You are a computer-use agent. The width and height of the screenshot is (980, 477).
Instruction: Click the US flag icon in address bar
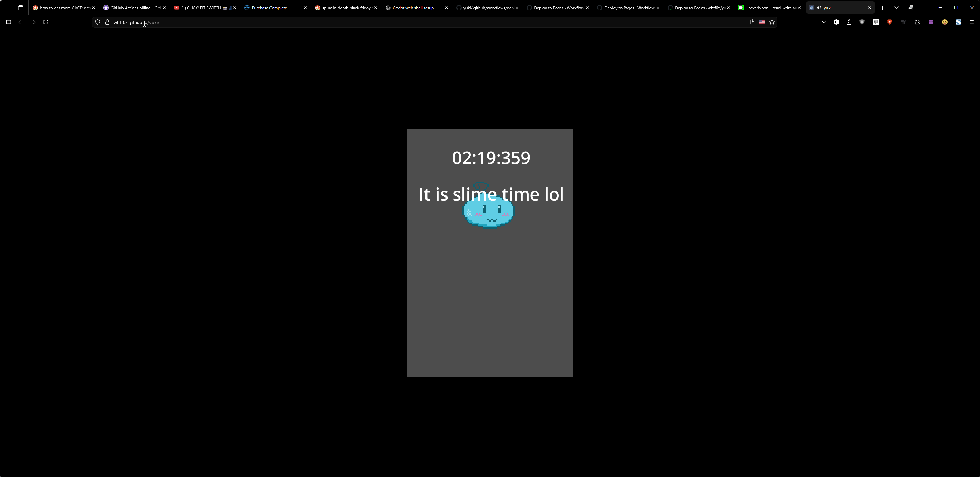click(x=762, y=22)
